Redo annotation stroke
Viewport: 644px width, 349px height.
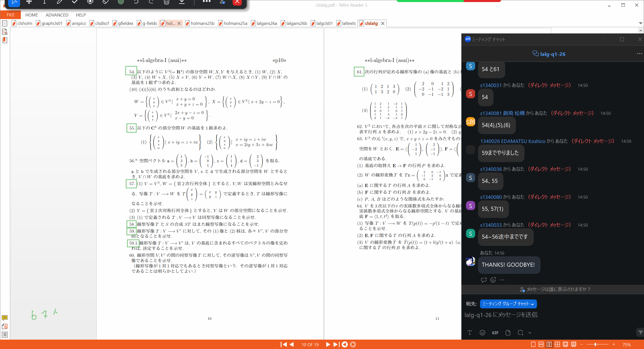pyautogui.click(x=151, y=2)
